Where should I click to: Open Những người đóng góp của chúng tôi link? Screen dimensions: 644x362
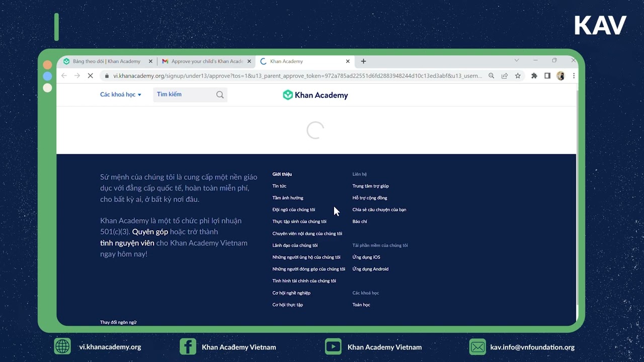(x=309, y=269)
